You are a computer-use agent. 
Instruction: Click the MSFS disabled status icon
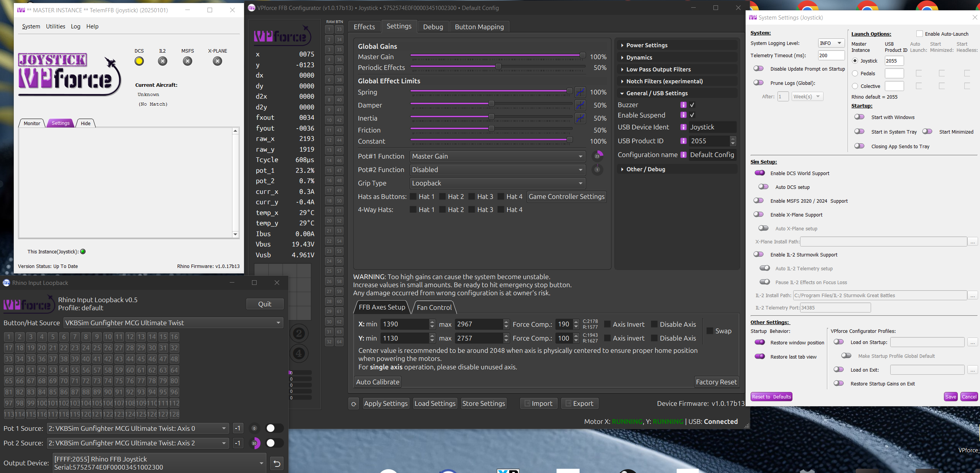coord(188,61)
